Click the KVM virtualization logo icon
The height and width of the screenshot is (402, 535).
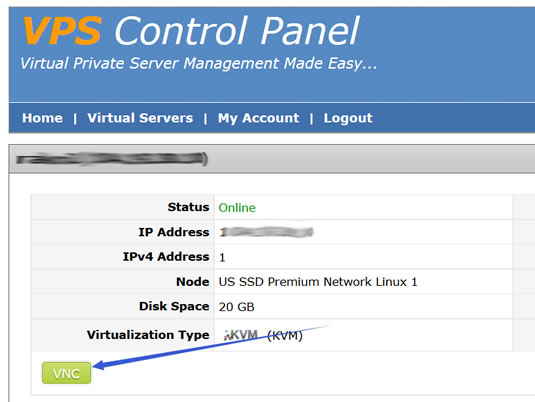click(x=240, y=335)
